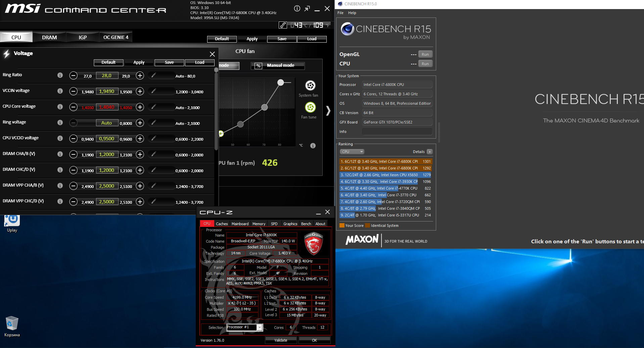The width and height of the screenshot is (644, 348).
Task: Switch to the Mainboard tab in CPU-Z
Action: (240, 224)
